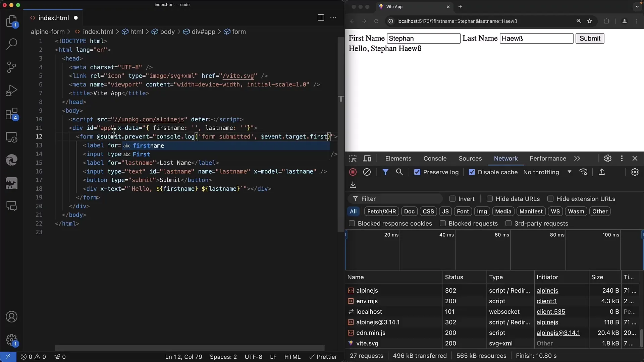Click the Prettier status bar item
644x362 pixels.
(x=323, y=357)
